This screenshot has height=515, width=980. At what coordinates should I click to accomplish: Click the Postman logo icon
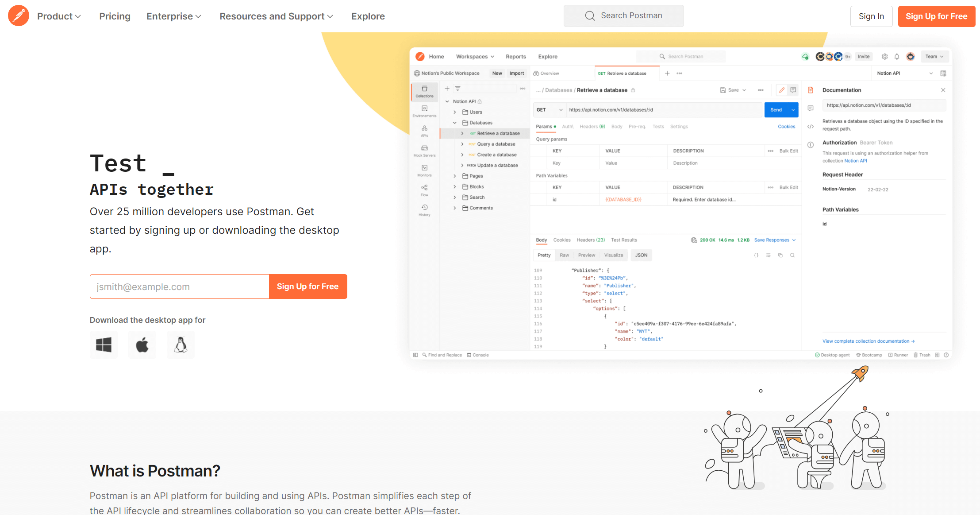(19, 16)
